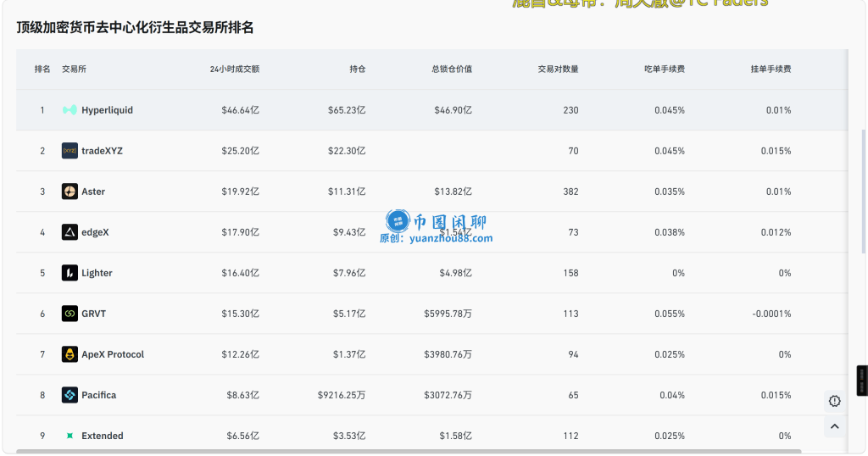Screen dimensions: 868x456
Task: Select Lighter pair count 158
Action: pyautogui.click(x=570, y=273)
